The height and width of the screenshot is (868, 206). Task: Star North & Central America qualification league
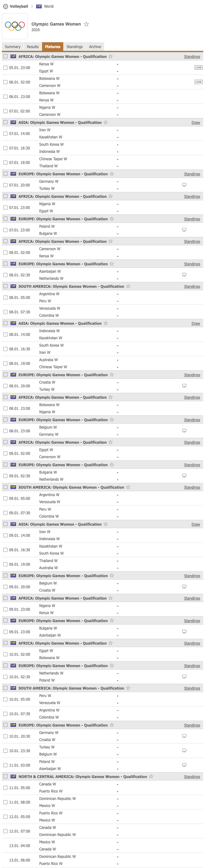coord(151,777)
